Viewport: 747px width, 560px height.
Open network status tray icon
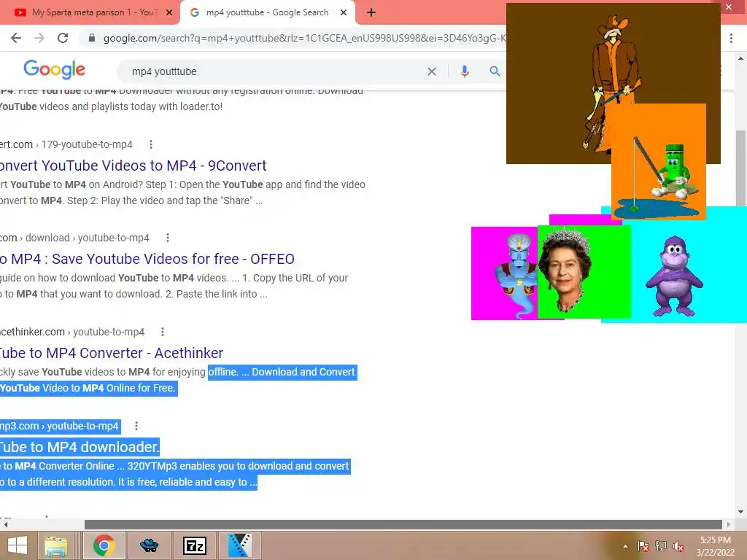[661, 546]
